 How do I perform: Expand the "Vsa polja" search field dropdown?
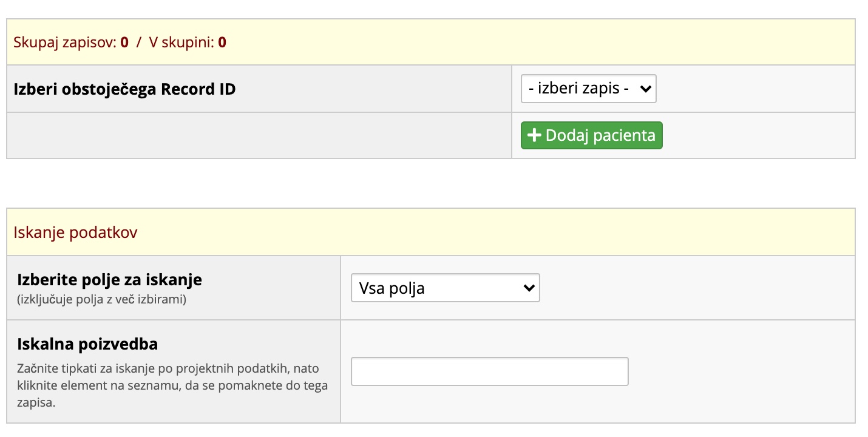tap(445, 288)
